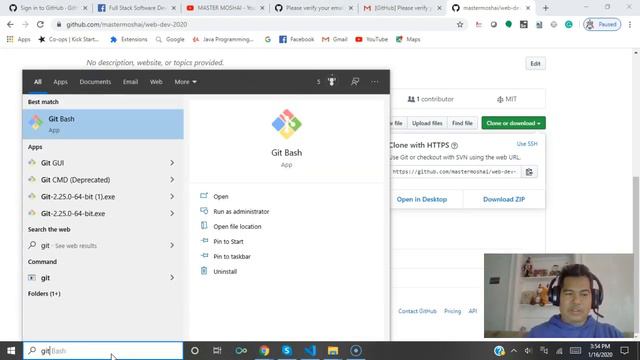The height and width of the screenshot is (360, 640).
Task: Select the Apps search tab
Action: point(60,82)
